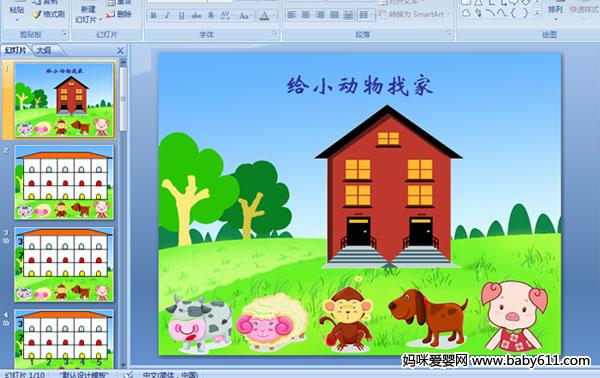Click the Arrange button
The width and height of the screenshot is (600, 378).
555,11
